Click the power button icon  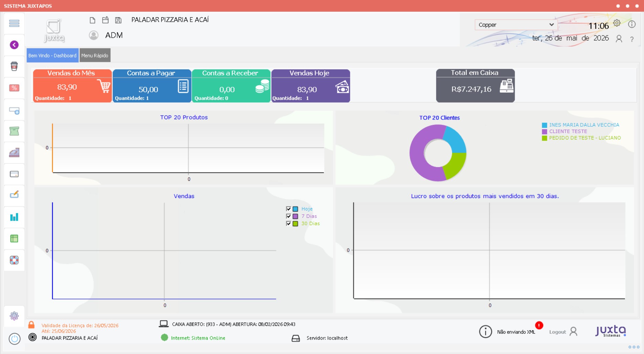click(14, 339)
